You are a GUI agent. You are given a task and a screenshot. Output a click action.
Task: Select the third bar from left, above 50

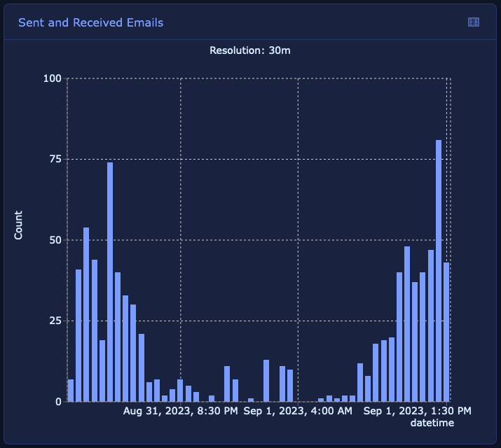coord(86,314)
